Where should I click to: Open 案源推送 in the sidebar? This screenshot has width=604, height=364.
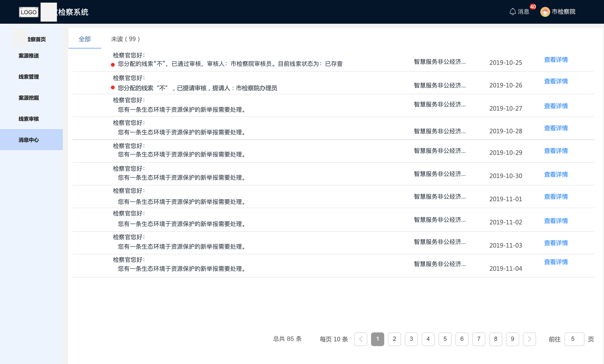[29, 56]
